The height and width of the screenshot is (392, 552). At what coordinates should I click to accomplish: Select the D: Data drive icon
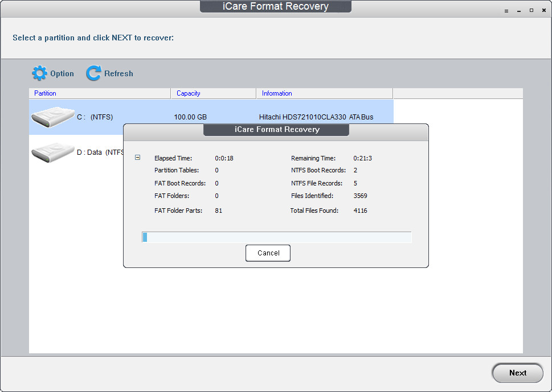(x=53, y=152)
